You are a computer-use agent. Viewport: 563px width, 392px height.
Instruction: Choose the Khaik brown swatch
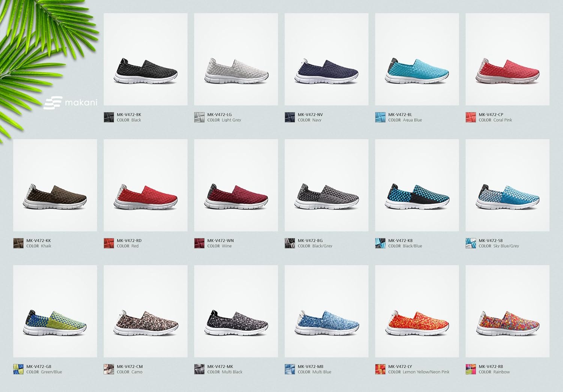(18, 243)
